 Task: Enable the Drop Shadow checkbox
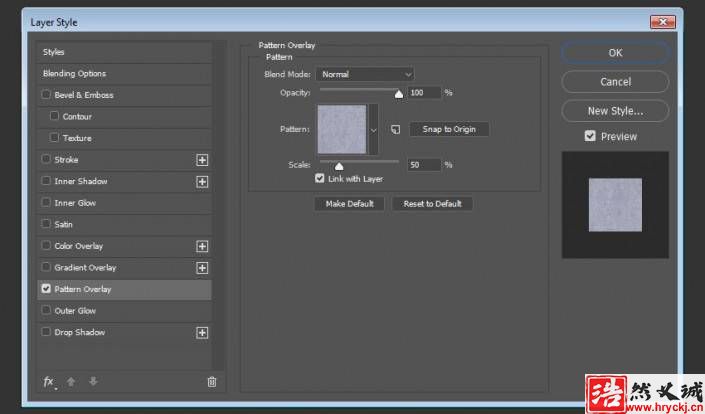[x=46, y=332]
